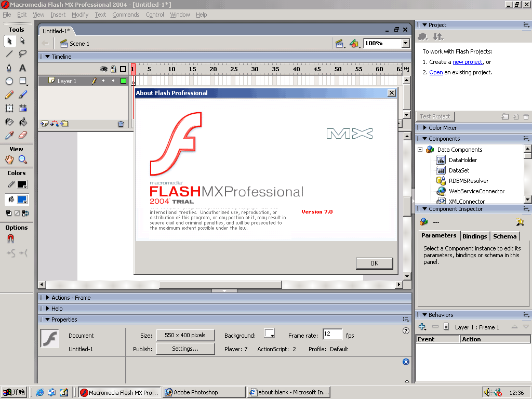
Task: Select the Subselection tool
Action: tap(23, 41)
